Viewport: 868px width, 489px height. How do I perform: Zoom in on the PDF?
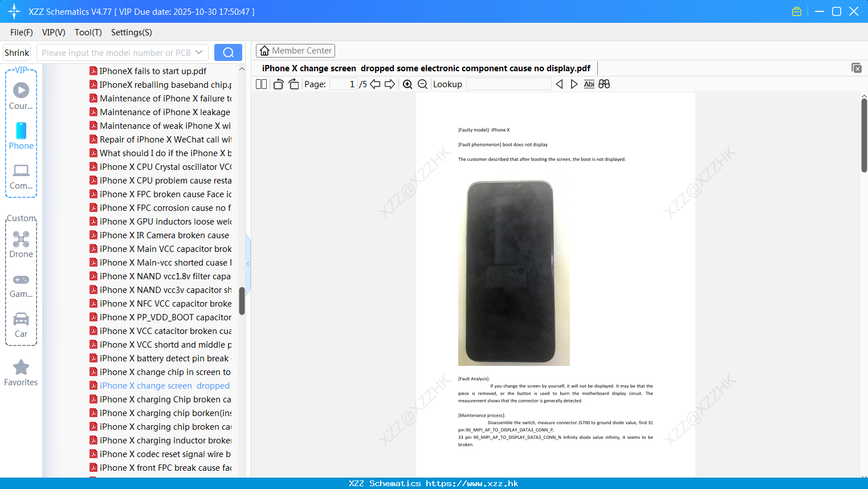click(407, 84)
